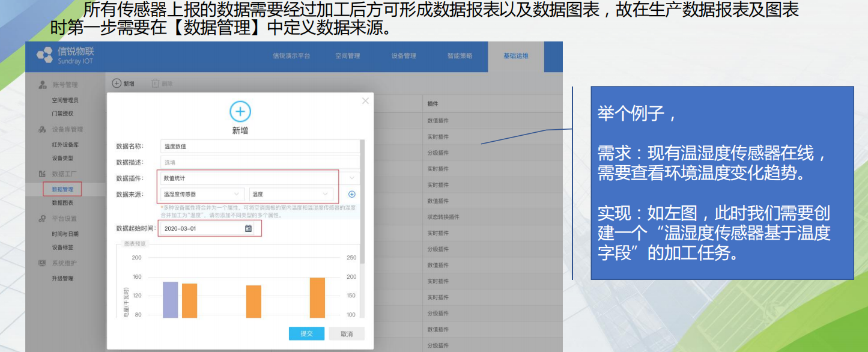Open the 温度 attribute dropdown
Image resolution: width=868 pixels, height=352 pixels.
(291, 194)
